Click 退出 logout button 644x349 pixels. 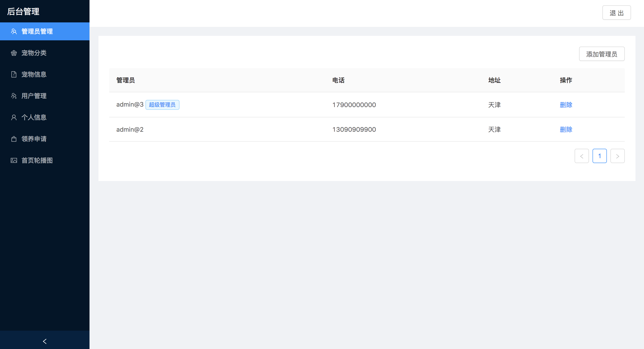[616, 13]
